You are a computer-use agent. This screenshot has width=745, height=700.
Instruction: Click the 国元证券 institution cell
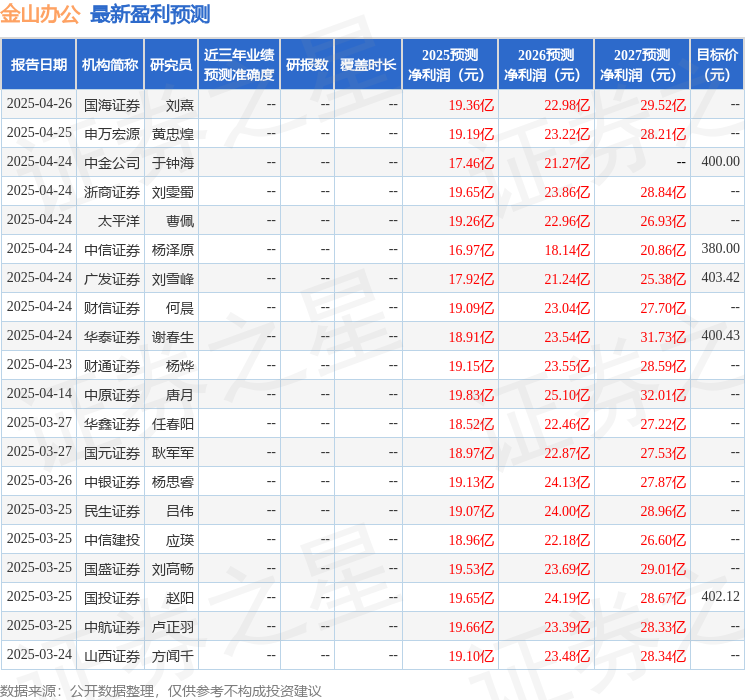(x=112, y=453)
